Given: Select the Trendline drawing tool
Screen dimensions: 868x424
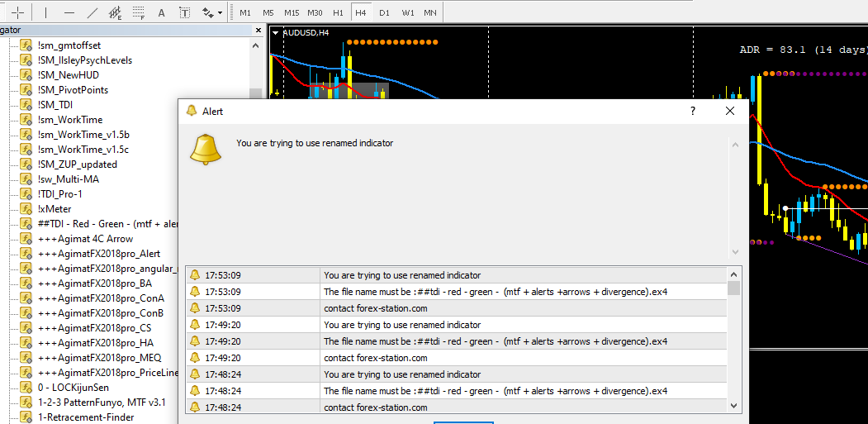Looking at the screenshot, I should point(92,12).
